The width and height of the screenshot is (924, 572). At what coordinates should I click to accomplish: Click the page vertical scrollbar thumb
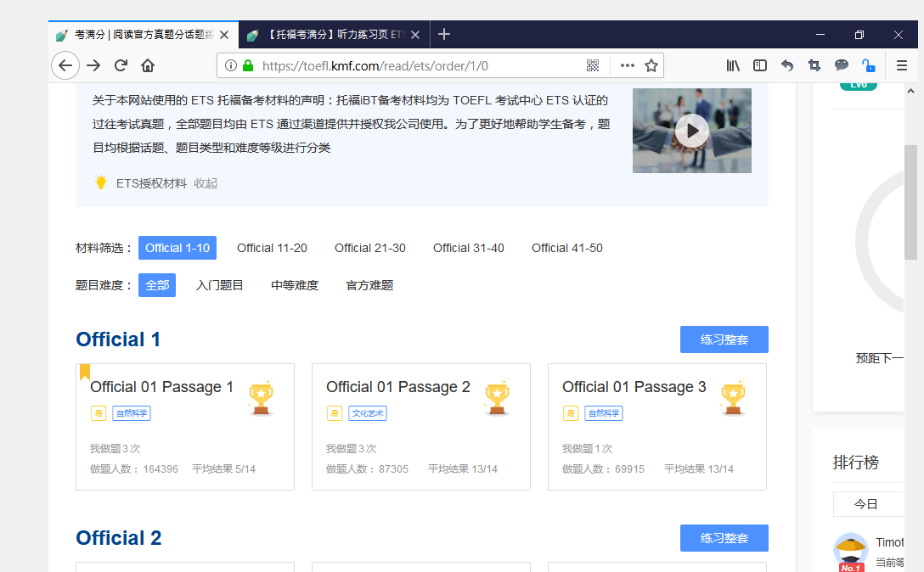pos(910,202)
